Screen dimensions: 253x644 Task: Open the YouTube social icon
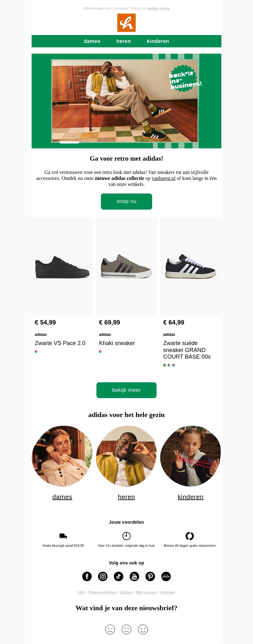click(x=134, y=576)
